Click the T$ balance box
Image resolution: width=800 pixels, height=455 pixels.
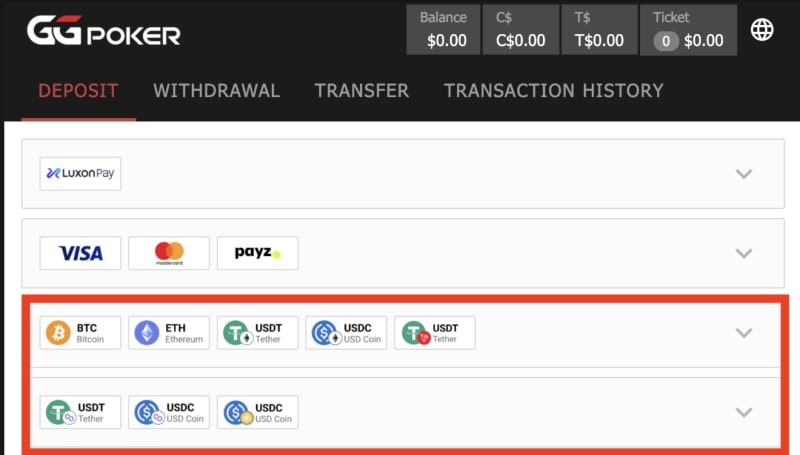(x=599, y=30)
